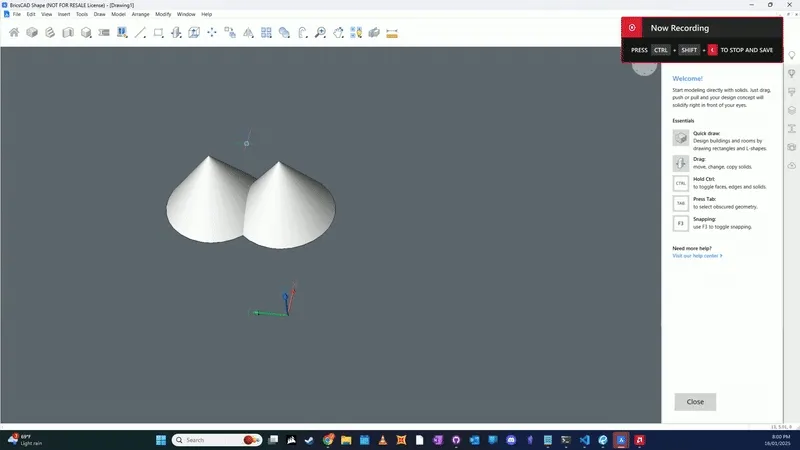Open the Model menu
This screenshot has width=800, height=450.
(118, 14)
